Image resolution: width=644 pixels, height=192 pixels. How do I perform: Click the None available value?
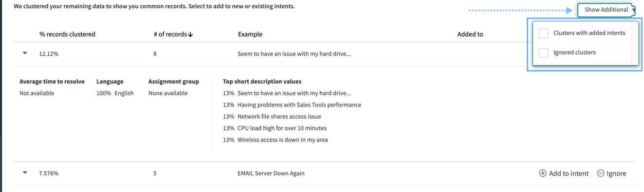[x=168, y=93]
